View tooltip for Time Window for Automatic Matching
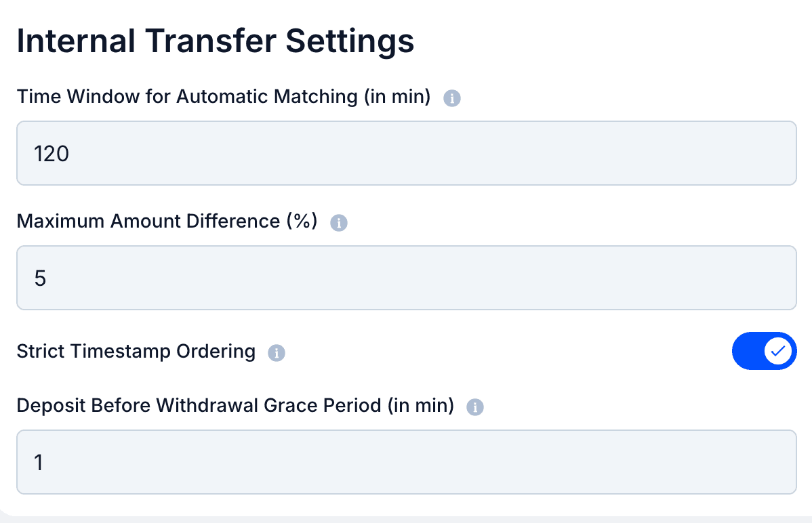This screenshot has width=812, height=523. coord(452,98)
